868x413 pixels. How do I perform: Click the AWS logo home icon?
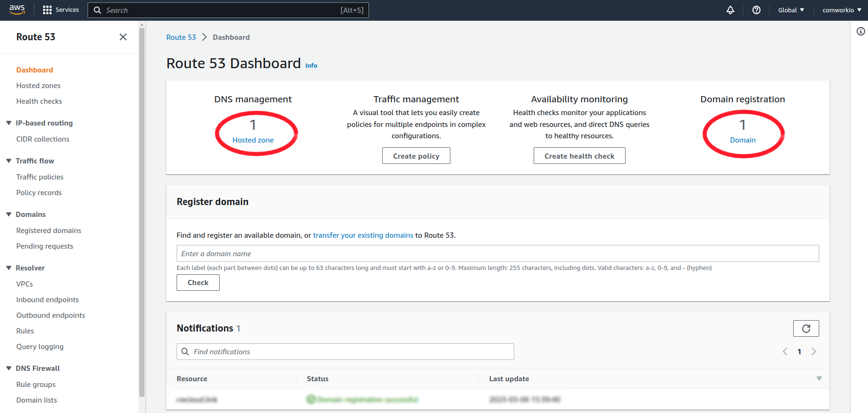(x=17, y=10)
